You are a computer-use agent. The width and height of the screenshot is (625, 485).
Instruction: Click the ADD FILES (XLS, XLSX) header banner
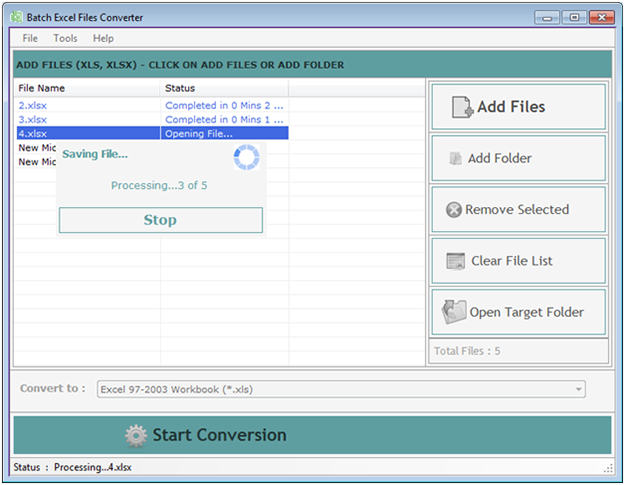pos(312,65)
